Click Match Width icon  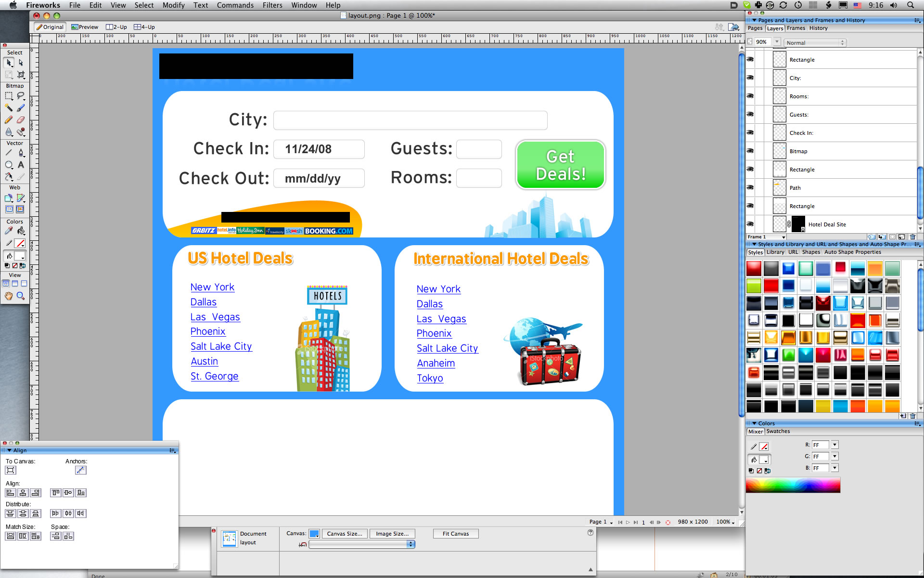point(10,536)
